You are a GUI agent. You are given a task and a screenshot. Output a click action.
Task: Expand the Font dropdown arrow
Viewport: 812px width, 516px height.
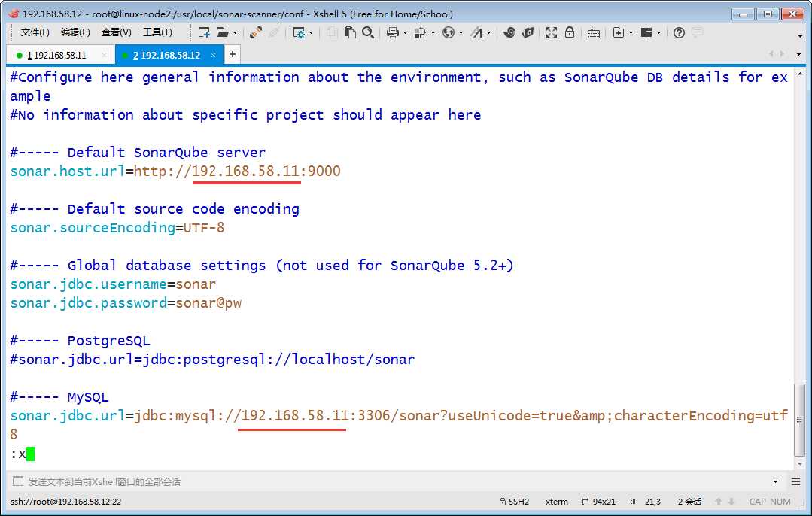coord(489,33)
